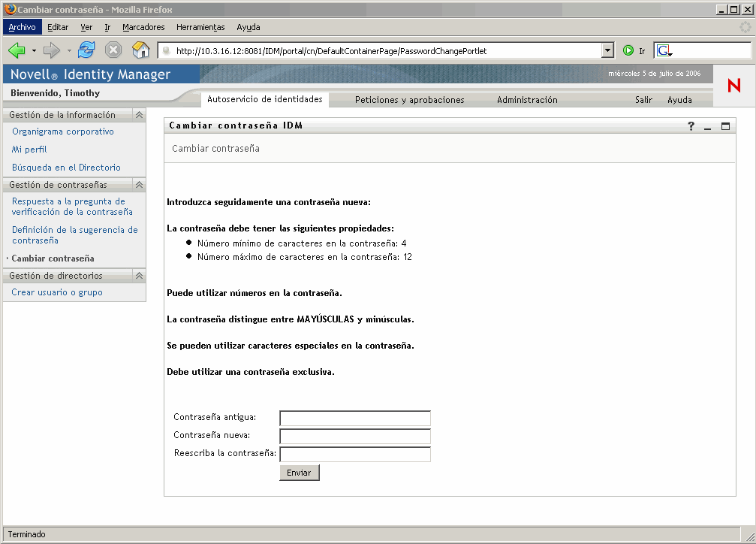Focus the Contraseña nueva field

(355, 436)
